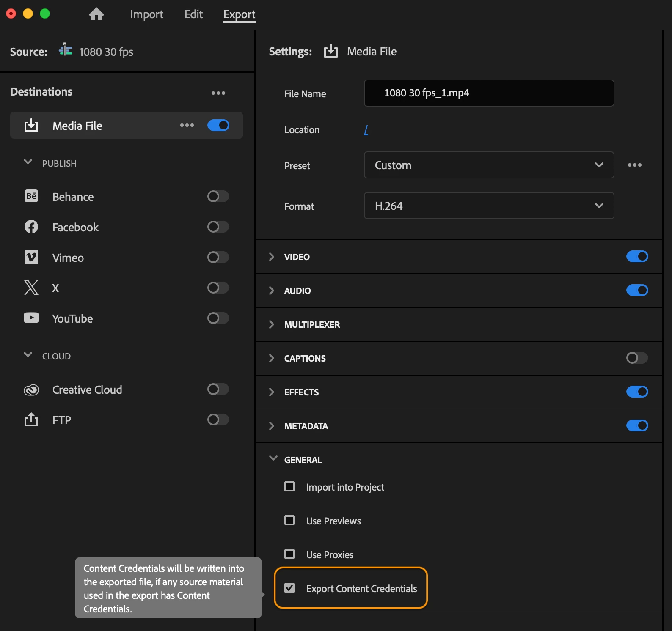Collapse the PUBLISH section

pyautogui.click(x=28, y=162)
